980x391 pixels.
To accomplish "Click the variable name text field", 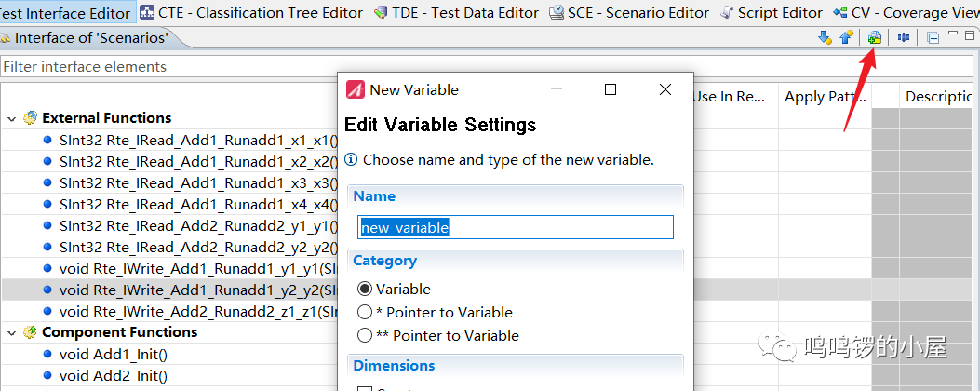I will point(515,227).
